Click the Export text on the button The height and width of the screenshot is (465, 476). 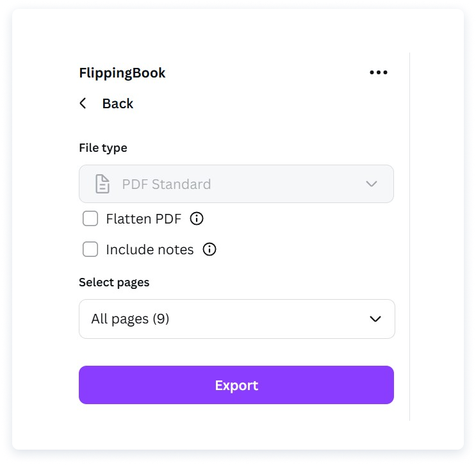click(x=236, y=386)
